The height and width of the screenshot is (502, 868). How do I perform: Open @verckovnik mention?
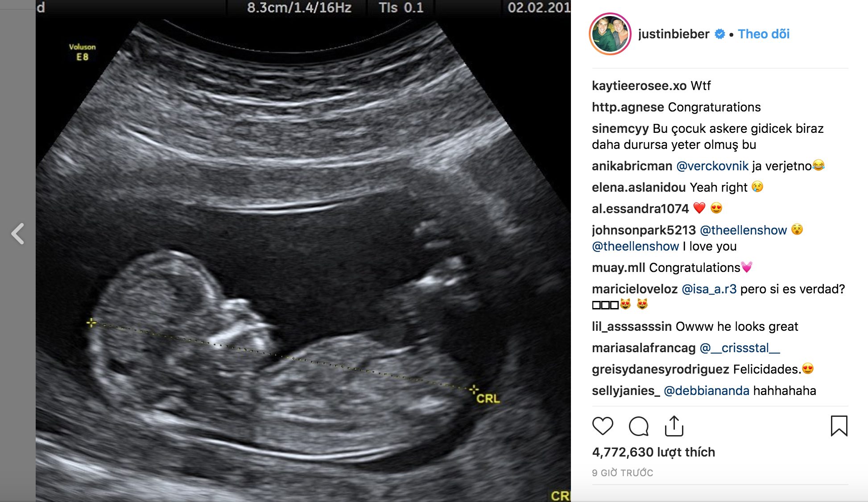[712, 166]
